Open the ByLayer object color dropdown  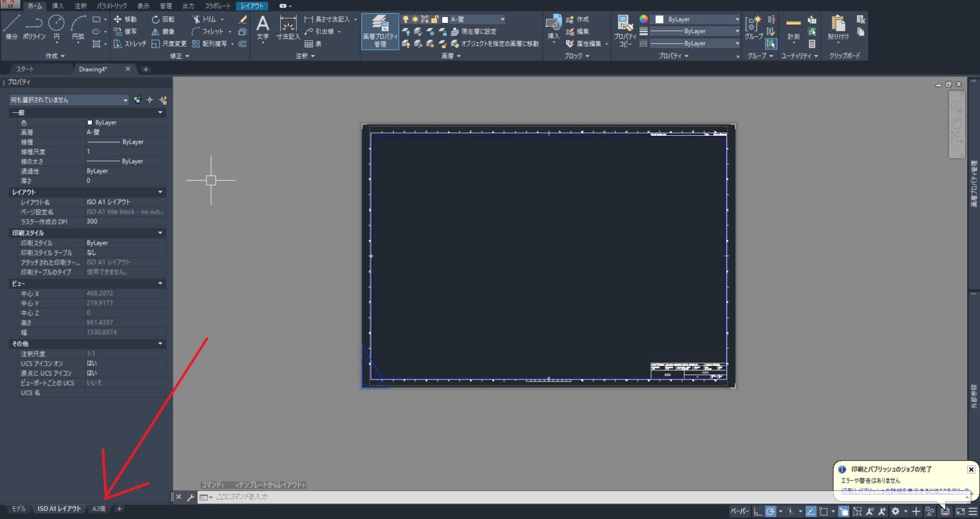click(697, 19)
